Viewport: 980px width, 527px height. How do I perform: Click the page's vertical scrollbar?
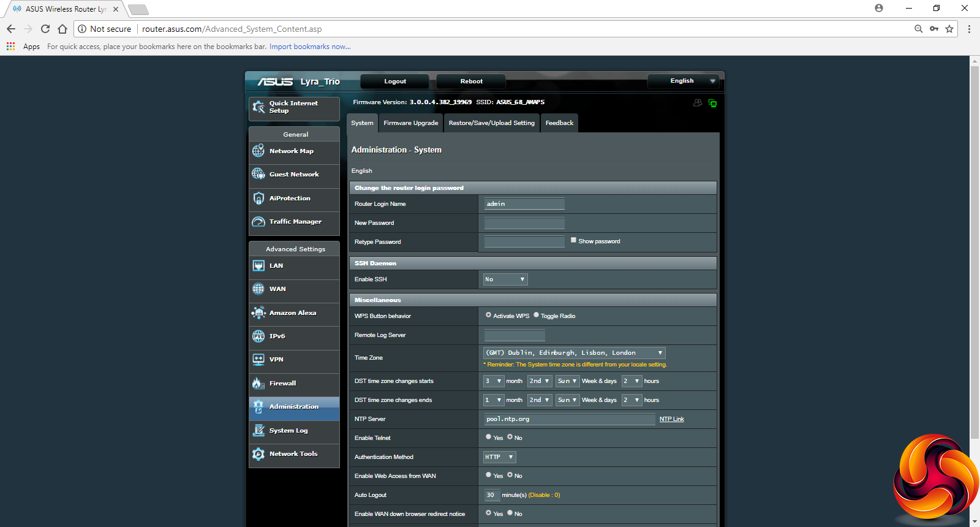(974, 251)
